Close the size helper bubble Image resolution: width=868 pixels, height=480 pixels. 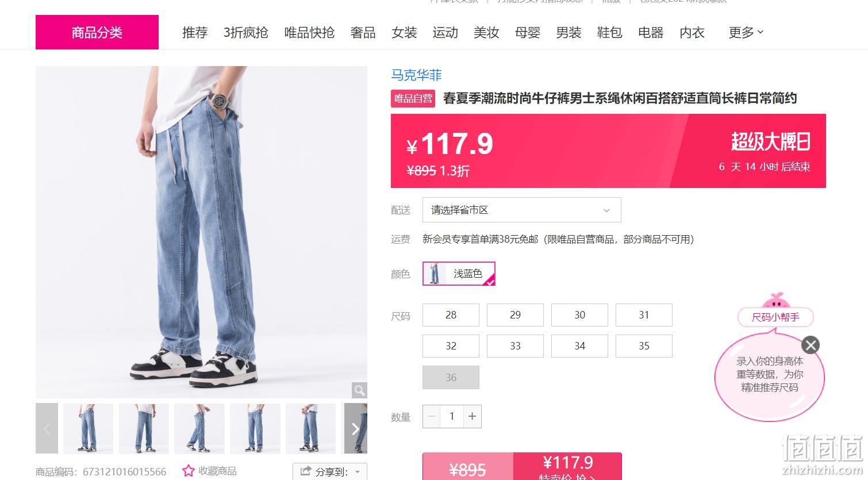[x=811, y=345]
